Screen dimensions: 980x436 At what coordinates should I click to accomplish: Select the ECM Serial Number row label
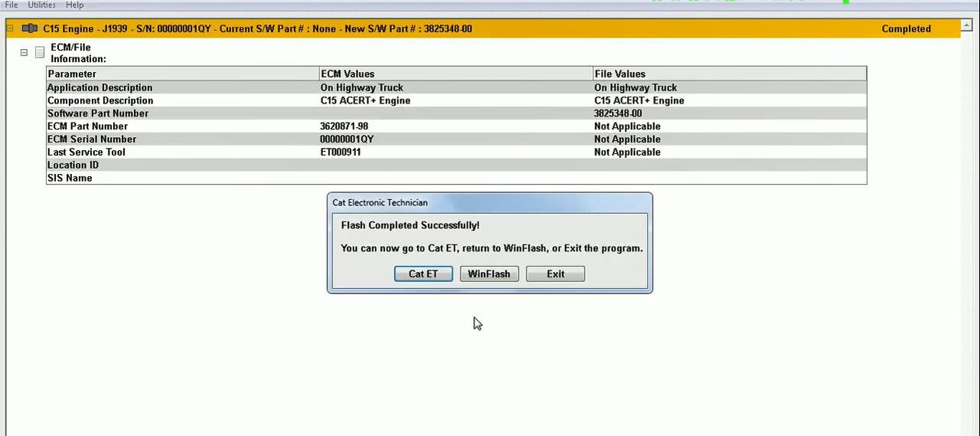(x=92, y=139)
